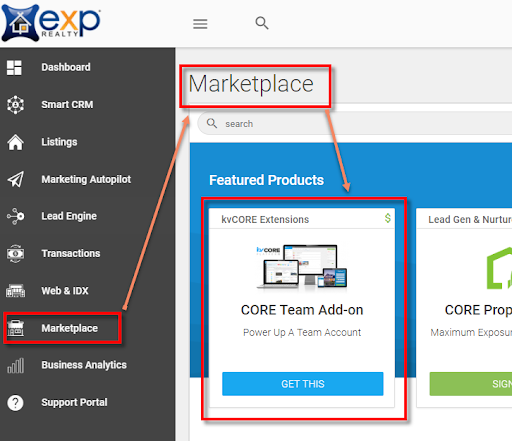This screenshot has height=441, width=512.
Task: Open Dashboard from the sidebar
Action: click(66, 67)
